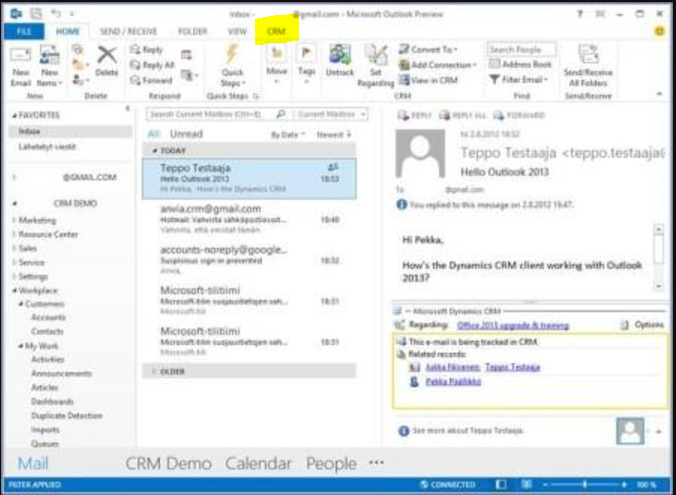Select the anvia.crm@gmail.com email
The width and height of the screenshot is (676, 495).
[249, 219]
